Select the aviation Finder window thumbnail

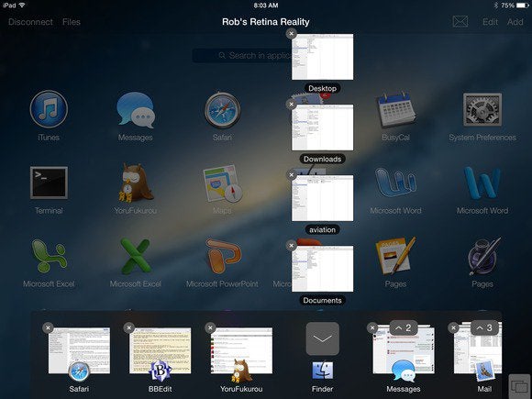(322, 198)
